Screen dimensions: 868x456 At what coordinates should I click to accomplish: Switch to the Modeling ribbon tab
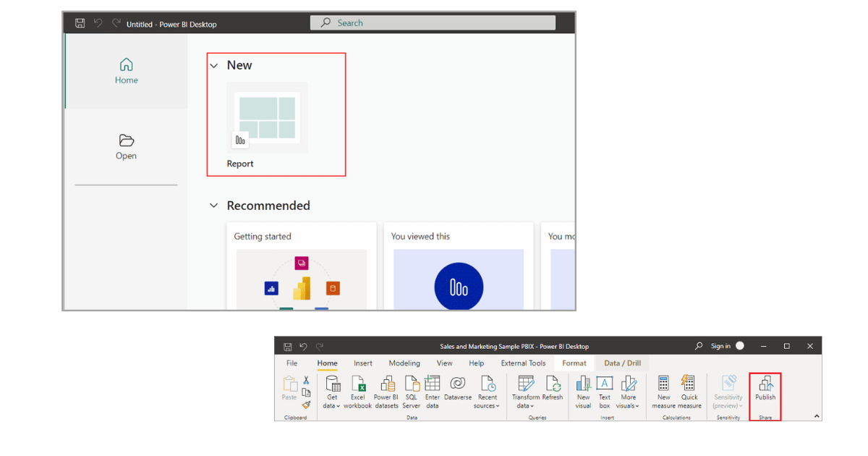click(x=404, y=363)
